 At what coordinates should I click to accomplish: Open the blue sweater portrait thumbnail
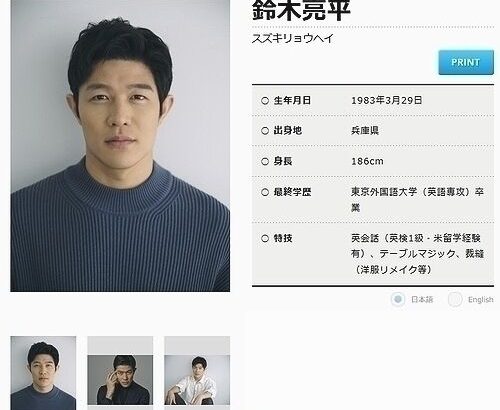click(43, 373)
